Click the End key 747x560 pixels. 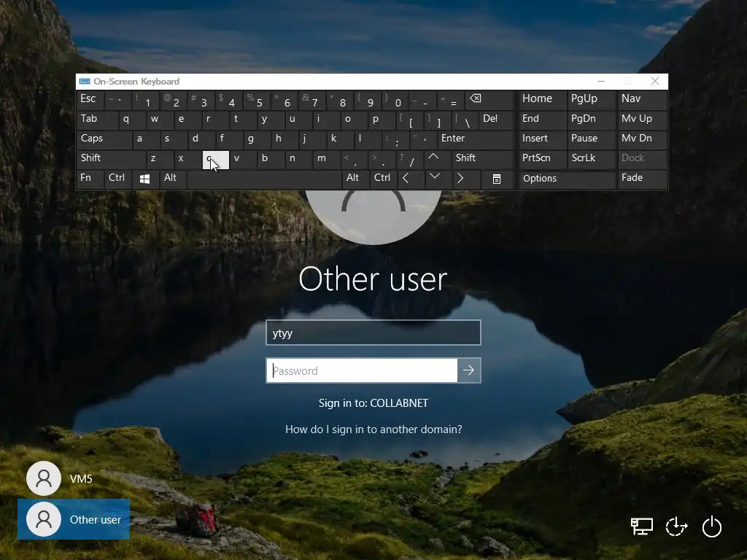(542, 120)
